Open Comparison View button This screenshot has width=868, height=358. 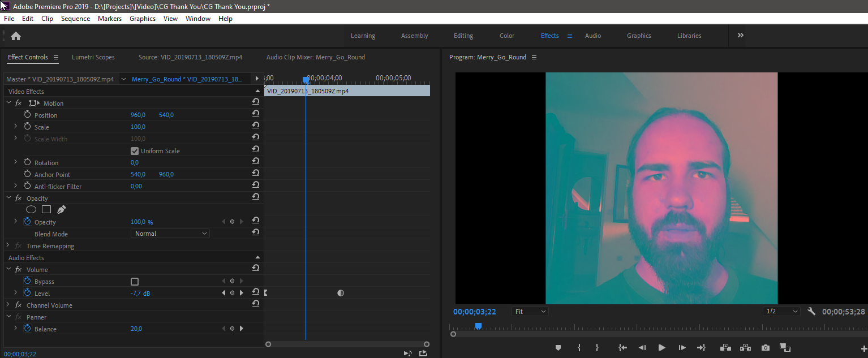pos(785,348)
